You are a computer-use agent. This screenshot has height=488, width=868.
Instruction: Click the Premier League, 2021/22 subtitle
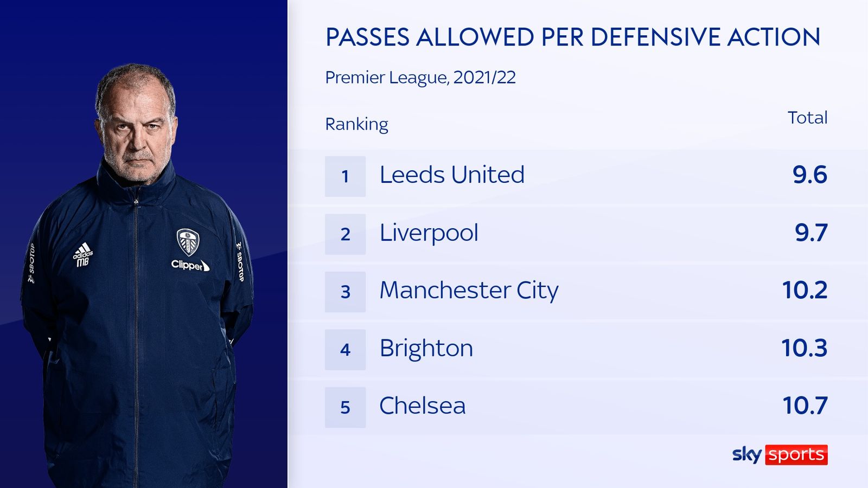420,78
